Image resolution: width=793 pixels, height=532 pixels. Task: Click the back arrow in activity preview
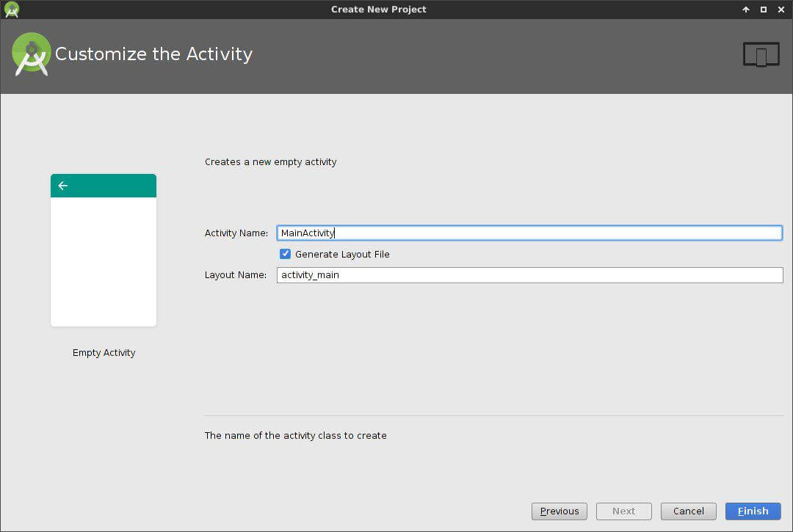pos(63,186)
